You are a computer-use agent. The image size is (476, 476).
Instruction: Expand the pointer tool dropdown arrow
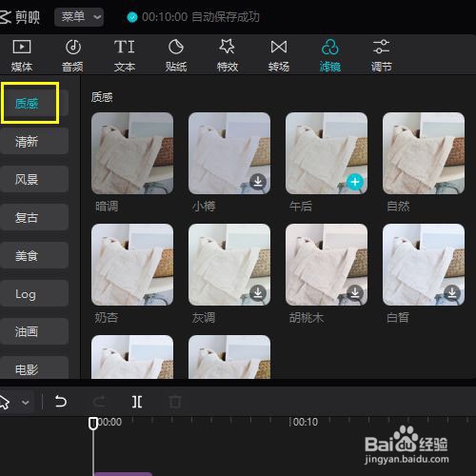pyautogui.click(x=25, y=403)
